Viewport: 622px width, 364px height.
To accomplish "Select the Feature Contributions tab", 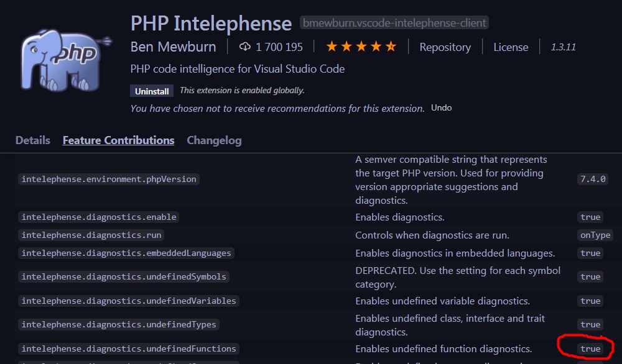I will 118,140.
